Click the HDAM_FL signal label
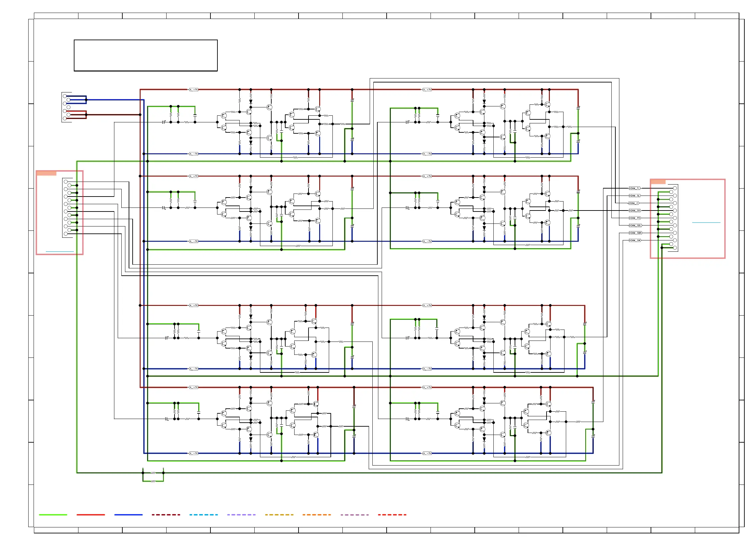Image resolution: width=754 pixels, height=560 pixels. click(635, 188)
